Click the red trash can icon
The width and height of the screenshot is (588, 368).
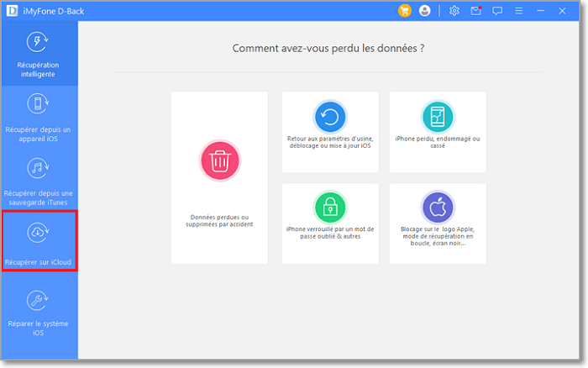pos(219,160)
